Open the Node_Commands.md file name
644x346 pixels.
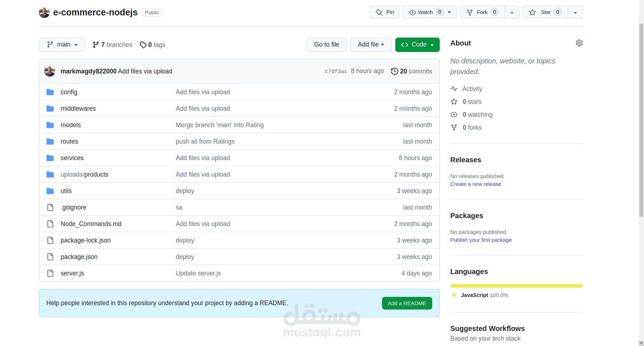pos(91,224)
